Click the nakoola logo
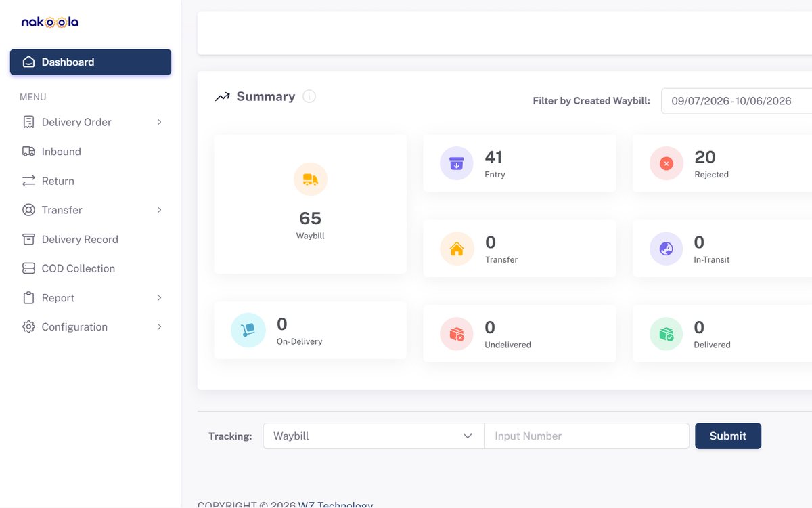 (x=50, y=22)
